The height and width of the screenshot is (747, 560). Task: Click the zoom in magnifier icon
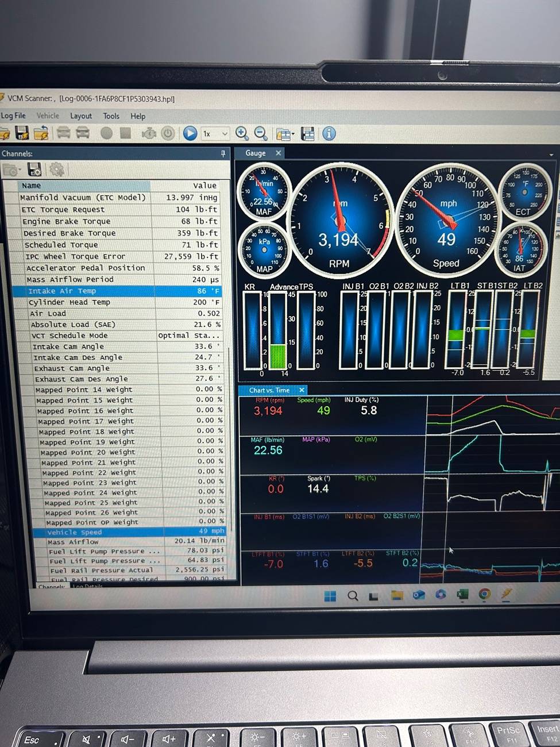point(242,133)
